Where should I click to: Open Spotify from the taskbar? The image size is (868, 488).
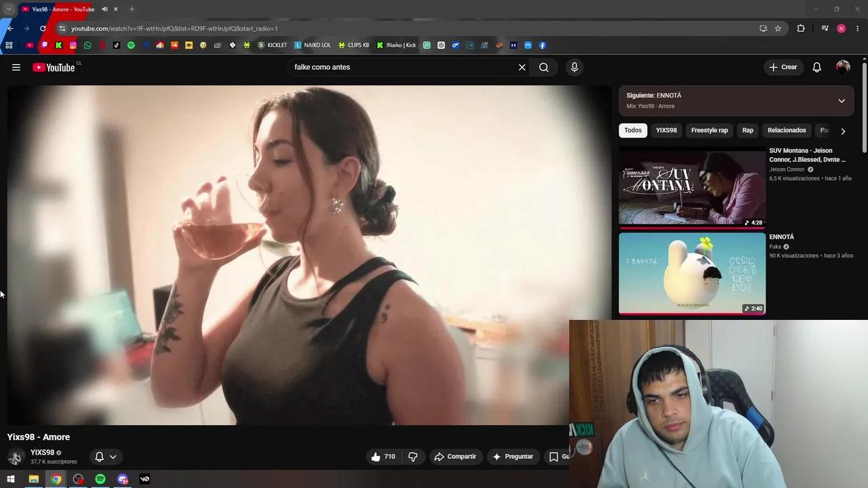click(100, 479)
